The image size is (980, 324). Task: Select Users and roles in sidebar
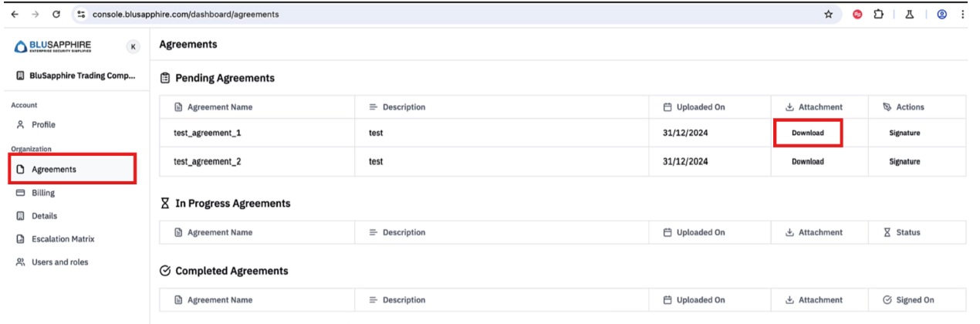pyautogui.click(x=59, y=262)
